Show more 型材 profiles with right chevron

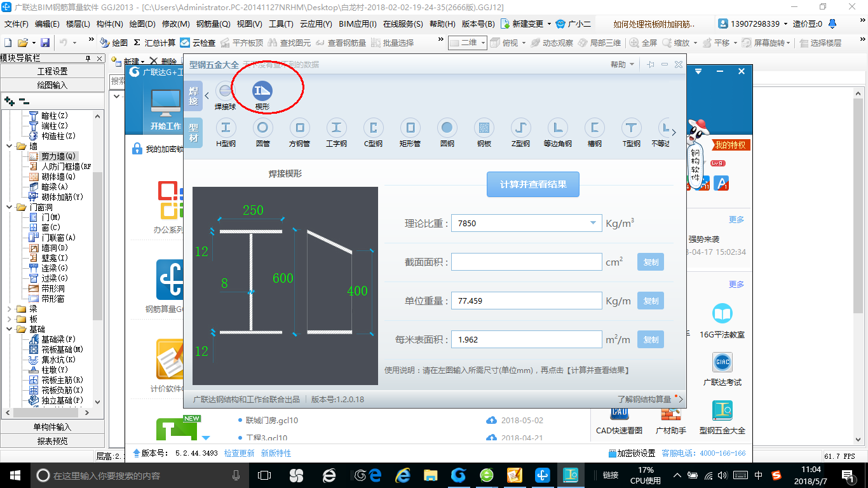(x=674, y=133)
